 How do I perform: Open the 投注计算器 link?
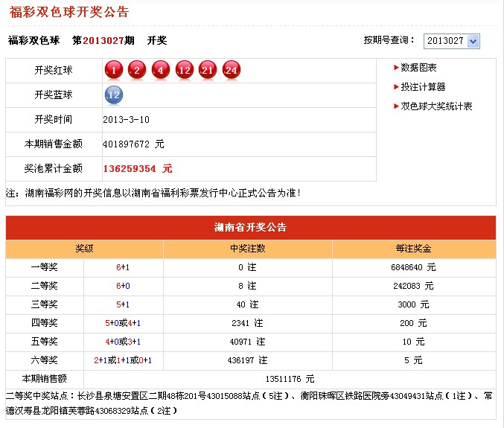click(x=423, y=87)
